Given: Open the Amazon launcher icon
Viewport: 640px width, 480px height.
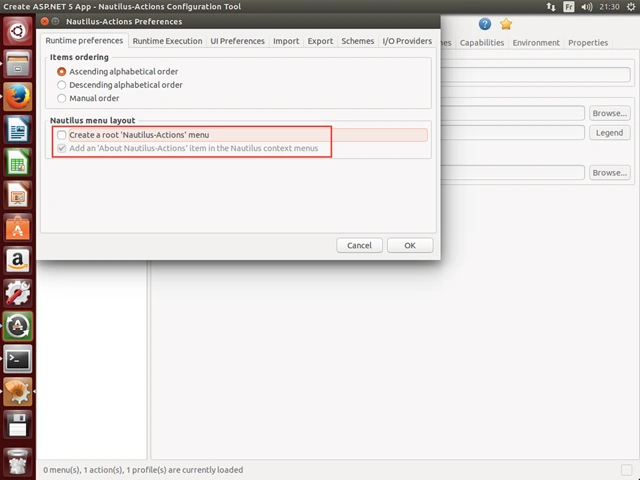Looking at the screenshot, I should coord(18,260).
